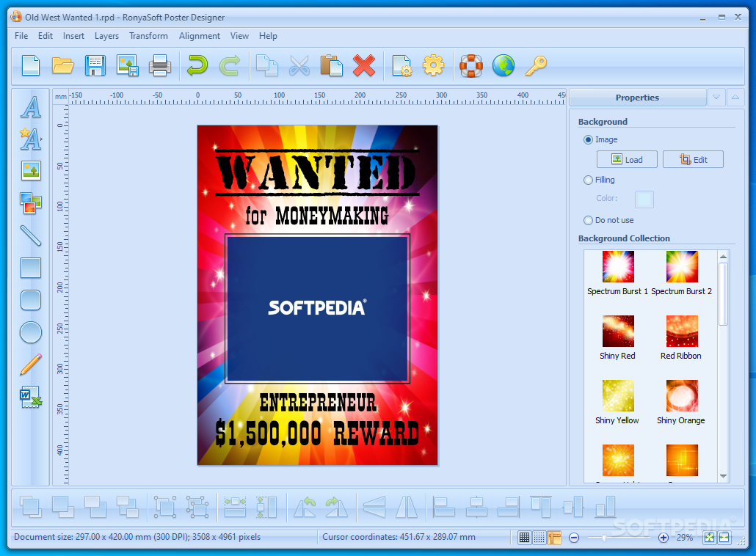Open the Transform menu
Screen dimensions: 756x556
click(148, 35)
